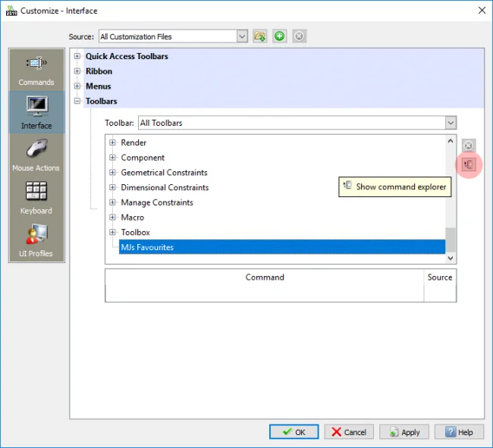Collapse the Toolbars section
The image size is (493, 448).
pos(77,101)
